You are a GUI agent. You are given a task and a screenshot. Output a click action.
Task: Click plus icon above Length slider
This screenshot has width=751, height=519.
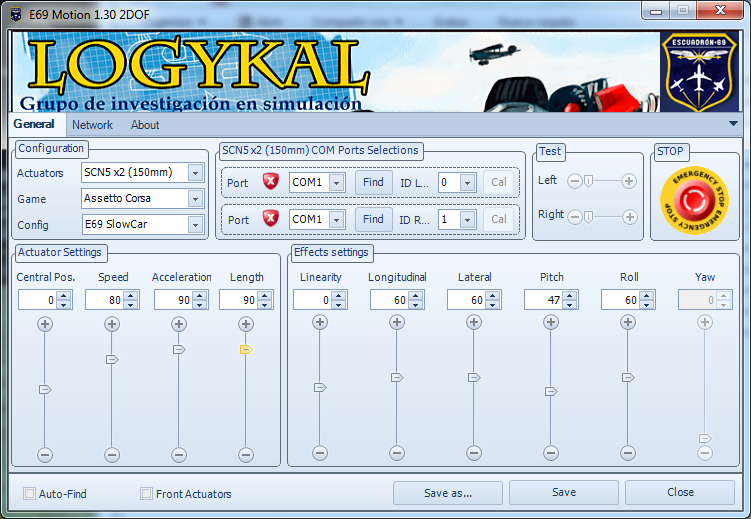(x=246, y=324)
